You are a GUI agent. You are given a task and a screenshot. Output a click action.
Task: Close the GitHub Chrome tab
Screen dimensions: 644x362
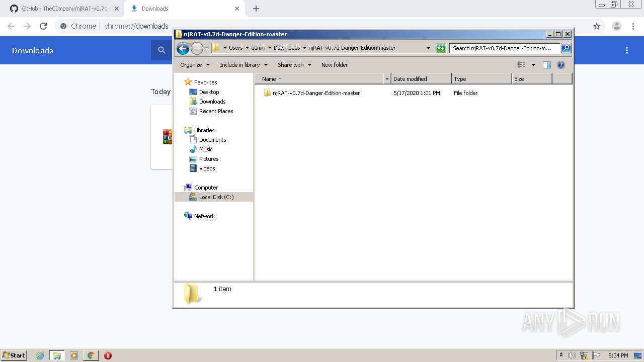tap(116, 9)
